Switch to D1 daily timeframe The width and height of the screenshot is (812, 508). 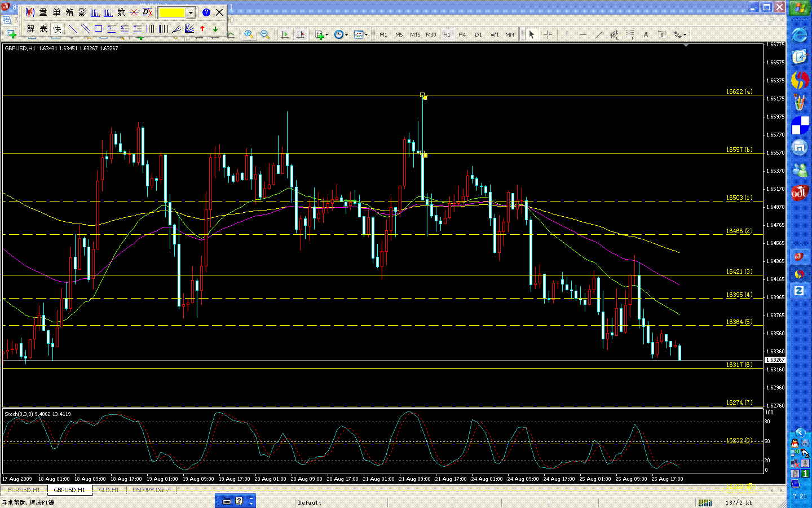[478, 34]
